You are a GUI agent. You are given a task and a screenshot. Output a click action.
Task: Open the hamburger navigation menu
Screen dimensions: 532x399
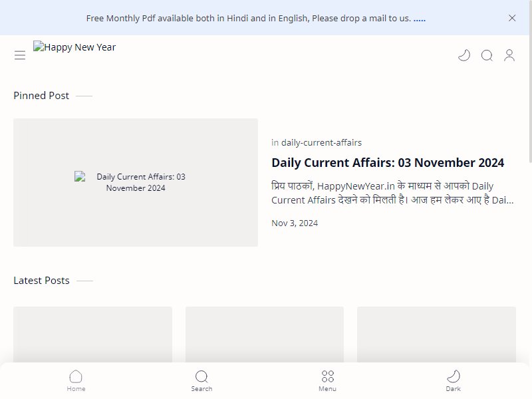click(x=20, y=55)
